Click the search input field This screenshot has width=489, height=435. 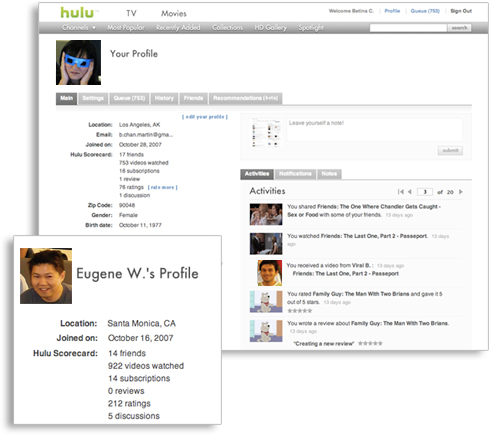408,28
